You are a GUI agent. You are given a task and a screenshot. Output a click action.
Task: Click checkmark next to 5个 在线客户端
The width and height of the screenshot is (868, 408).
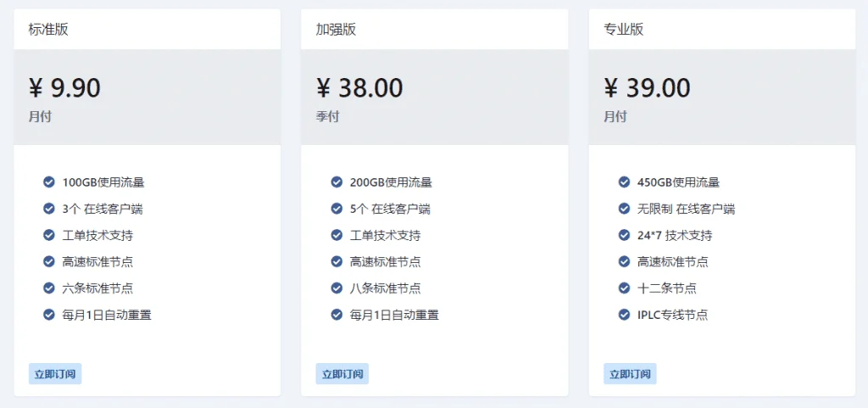[x=337, y=208]
